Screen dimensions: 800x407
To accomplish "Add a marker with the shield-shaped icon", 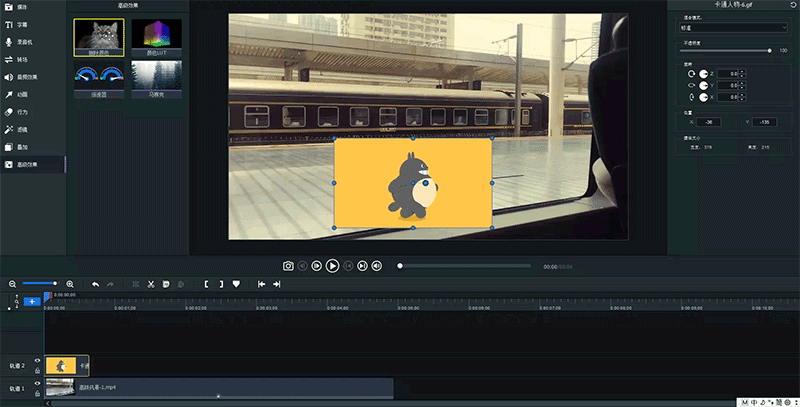I will tap(236, 284).
